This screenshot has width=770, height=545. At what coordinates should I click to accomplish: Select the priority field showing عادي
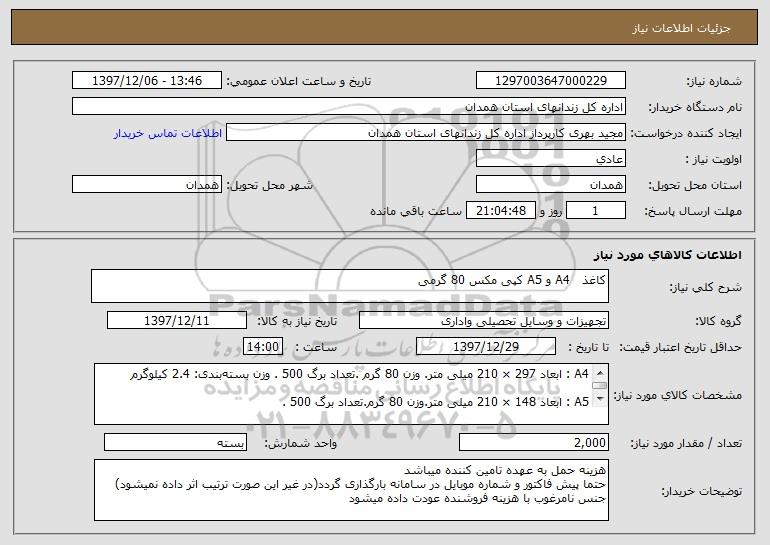pyautogui.click(x=550, y=159)
